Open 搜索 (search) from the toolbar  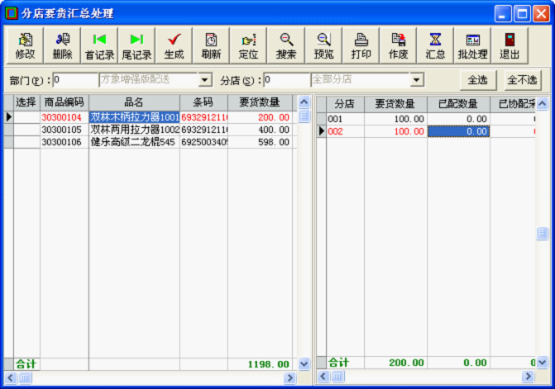(286, 46)
